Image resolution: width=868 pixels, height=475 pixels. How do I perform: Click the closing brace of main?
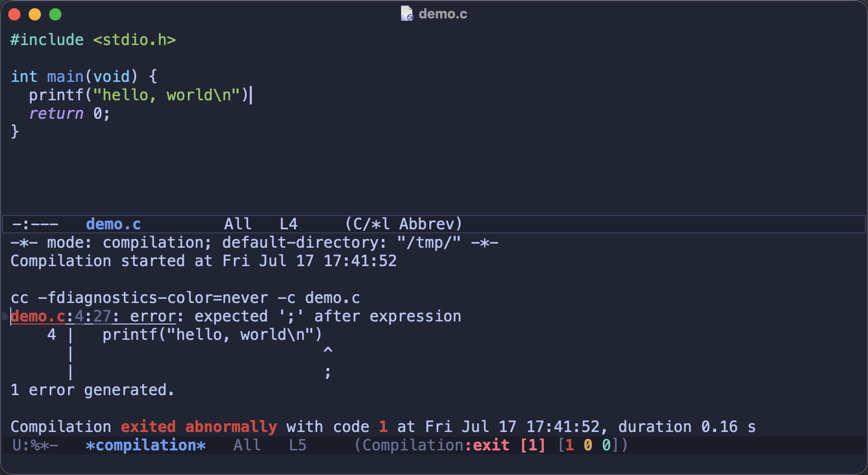[15, 132]
